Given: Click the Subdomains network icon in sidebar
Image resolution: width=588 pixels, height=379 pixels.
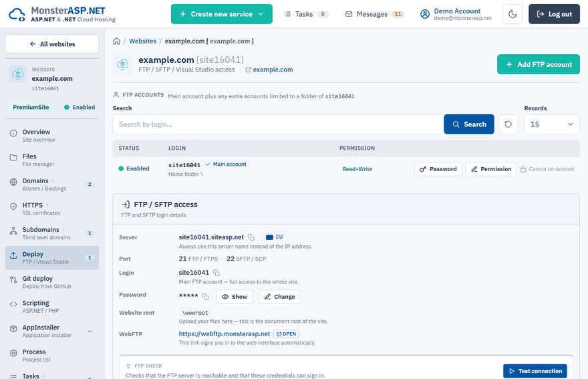Looking at the screenshot, I should 13,231.
